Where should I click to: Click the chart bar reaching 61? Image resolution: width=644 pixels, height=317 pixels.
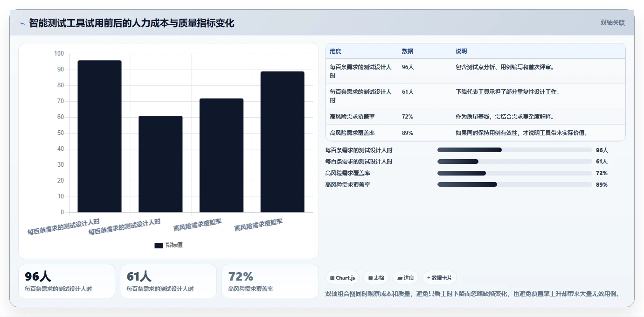(160, 164)
